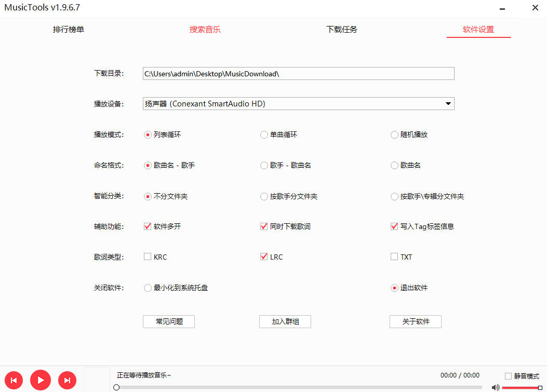Image resolution: width=547 pixels, height=392 pixels.
Task: Enable the 单曲循环 playback mode
Action: click(x=264, y=134)
